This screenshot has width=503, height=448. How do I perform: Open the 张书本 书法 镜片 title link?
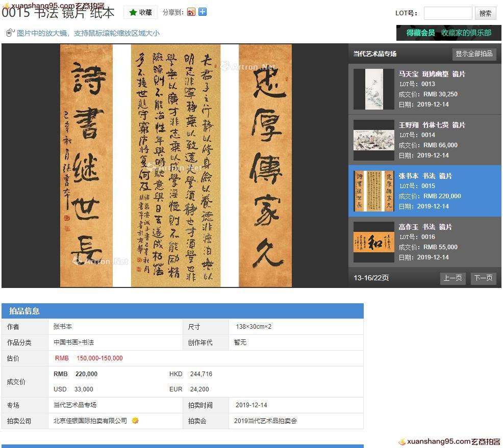pyautogui.click(x=425, y=176)
